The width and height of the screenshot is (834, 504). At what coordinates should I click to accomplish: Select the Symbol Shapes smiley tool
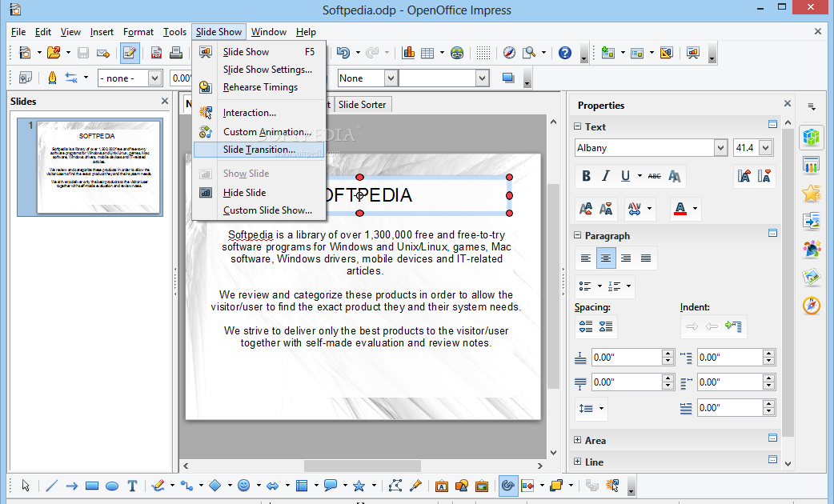click(243, 486)
